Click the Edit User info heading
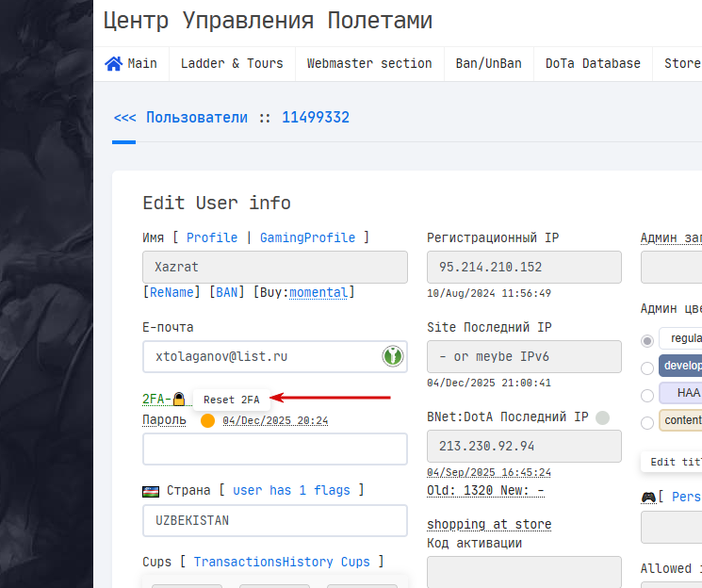 coord(217,203)
